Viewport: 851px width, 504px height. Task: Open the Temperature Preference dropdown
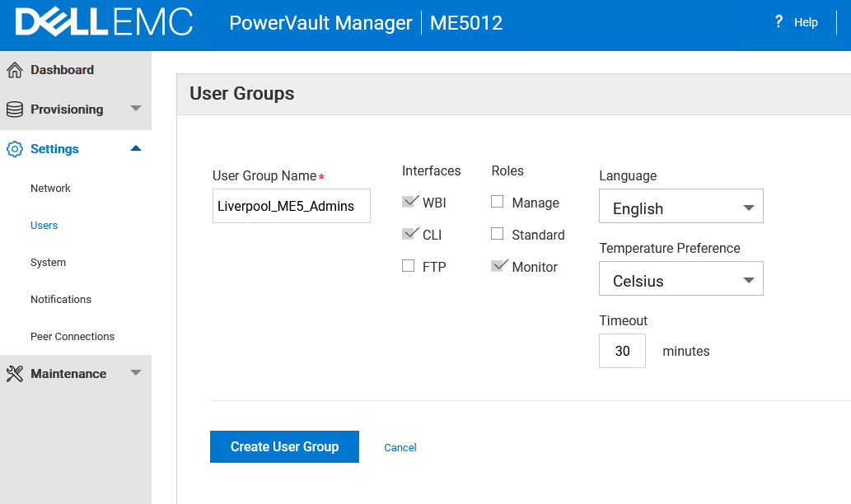pyautogui.click(x=680, y=278)
